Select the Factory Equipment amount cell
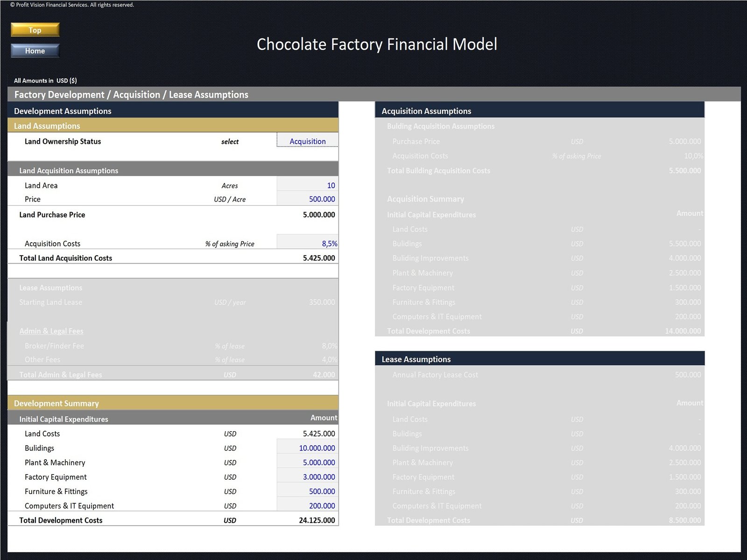 307,477
